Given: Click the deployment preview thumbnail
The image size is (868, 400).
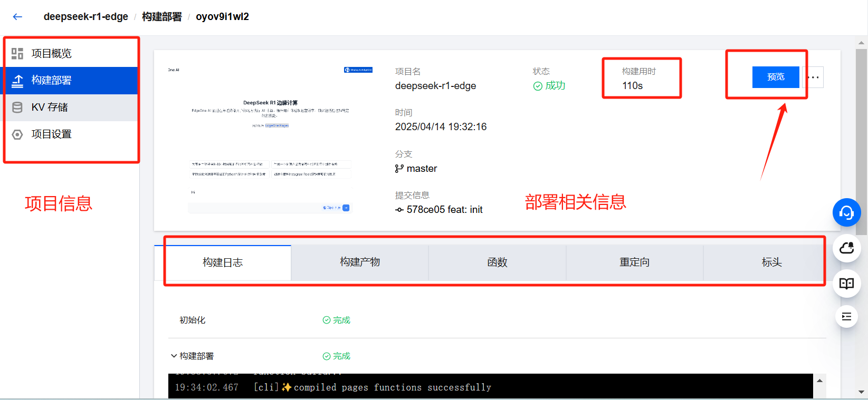Looking at the screenshot, I should click(x=270, y=140).
